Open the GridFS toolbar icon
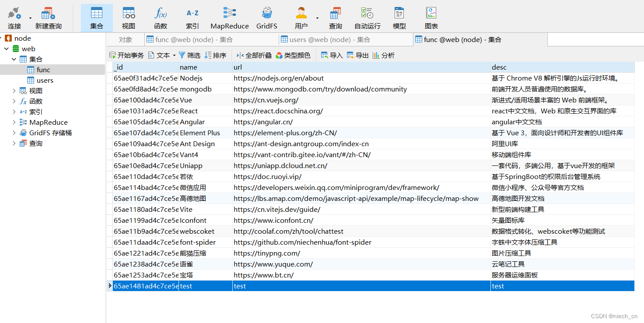The height and width of the screenshot is (323, 644). click(x=267, y=18)
